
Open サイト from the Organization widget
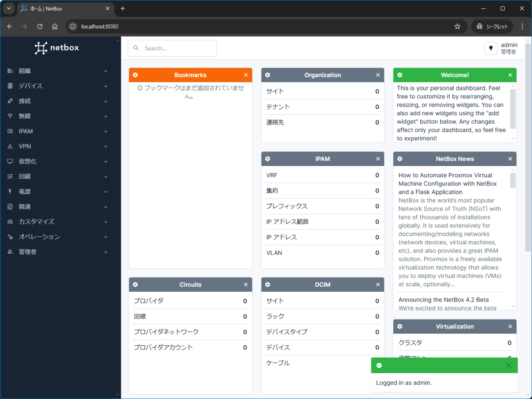(x=274, y=91)
